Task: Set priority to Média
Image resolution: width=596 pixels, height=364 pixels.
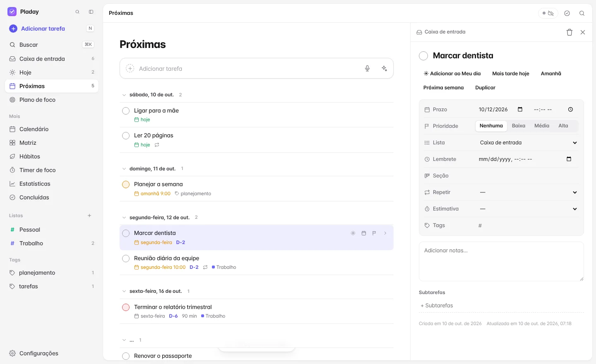Action: click(x=542, y=126)
